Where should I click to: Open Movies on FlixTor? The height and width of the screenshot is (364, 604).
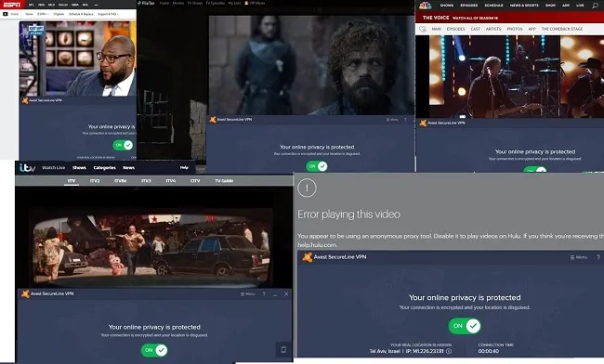178,3
